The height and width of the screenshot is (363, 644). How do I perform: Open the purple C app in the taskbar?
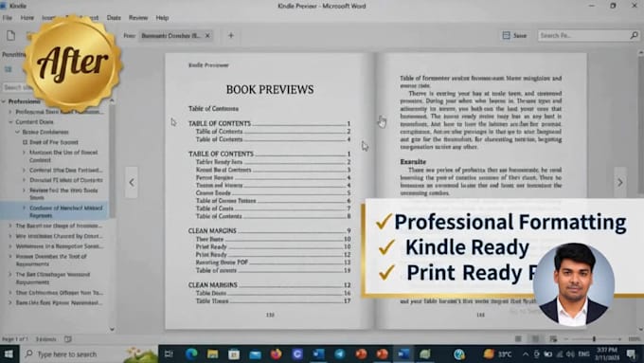297,354
